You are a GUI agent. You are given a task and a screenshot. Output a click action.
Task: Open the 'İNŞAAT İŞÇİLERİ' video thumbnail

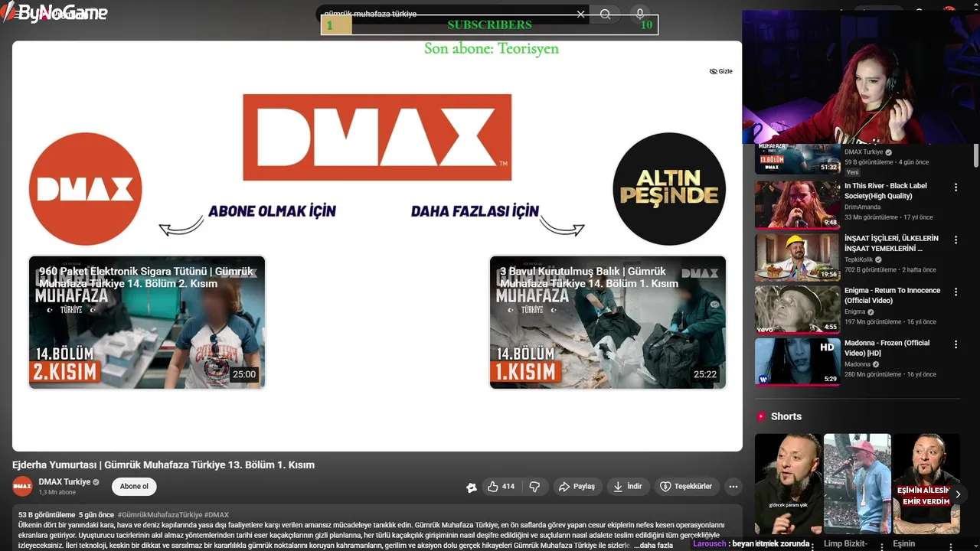point(798,257)
